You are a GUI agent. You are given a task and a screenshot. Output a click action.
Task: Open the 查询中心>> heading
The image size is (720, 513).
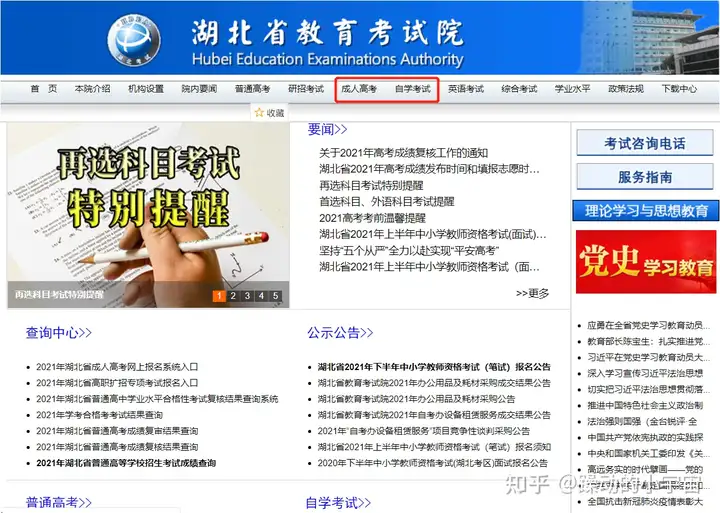point(59,333)
